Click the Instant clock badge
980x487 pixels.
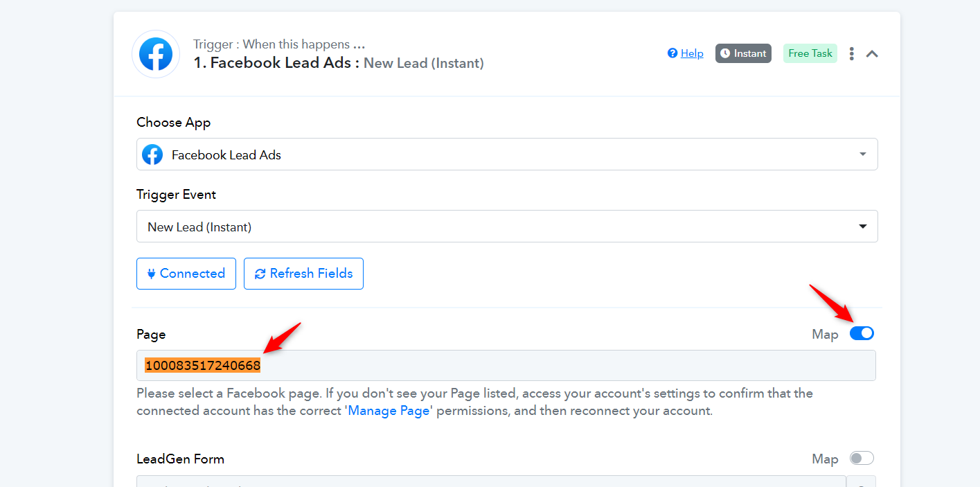click(743, 53)
